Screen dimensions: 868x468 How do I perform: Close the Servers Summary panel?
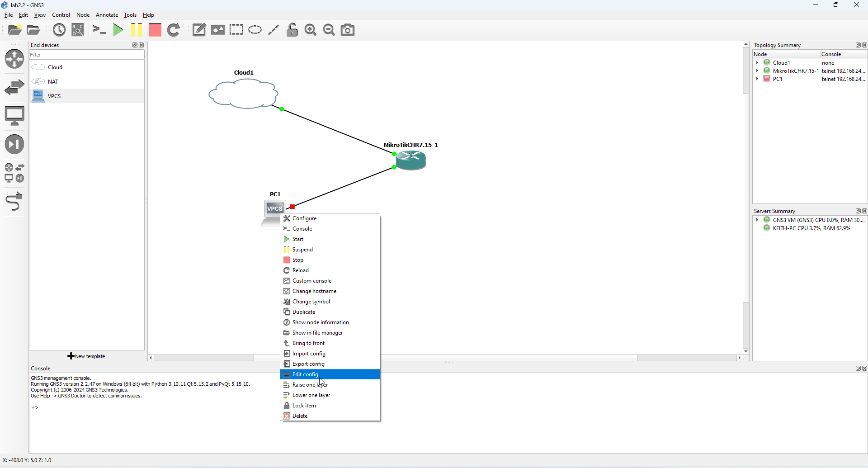[x=864, y=211]
